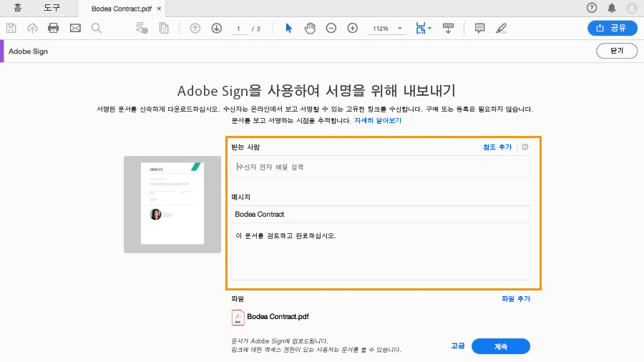The width and height of the screenshot is (644, 362).
Task: Open Help question mark icon
Action: coord(592,8)
